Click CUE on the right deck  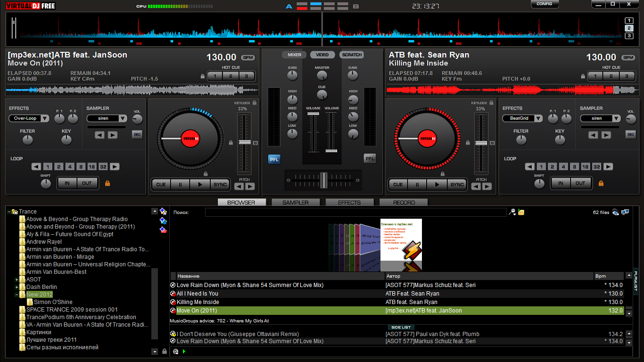pyautogui.click(x=397, y=185)
